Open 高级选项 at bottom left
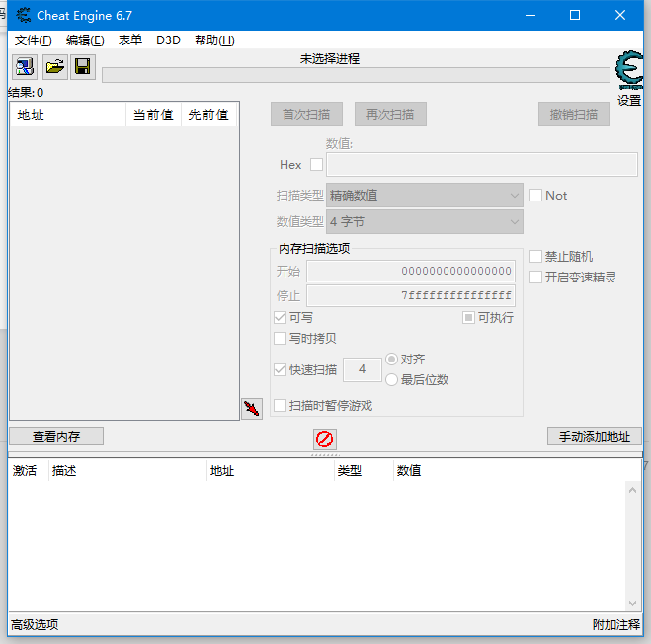Viewport: 651px width, 644px height. tap(35, 624)
